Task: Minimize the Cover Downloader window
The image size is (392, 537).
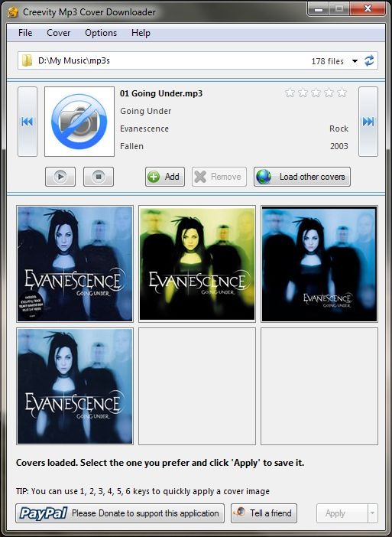Action: [319, 9]
